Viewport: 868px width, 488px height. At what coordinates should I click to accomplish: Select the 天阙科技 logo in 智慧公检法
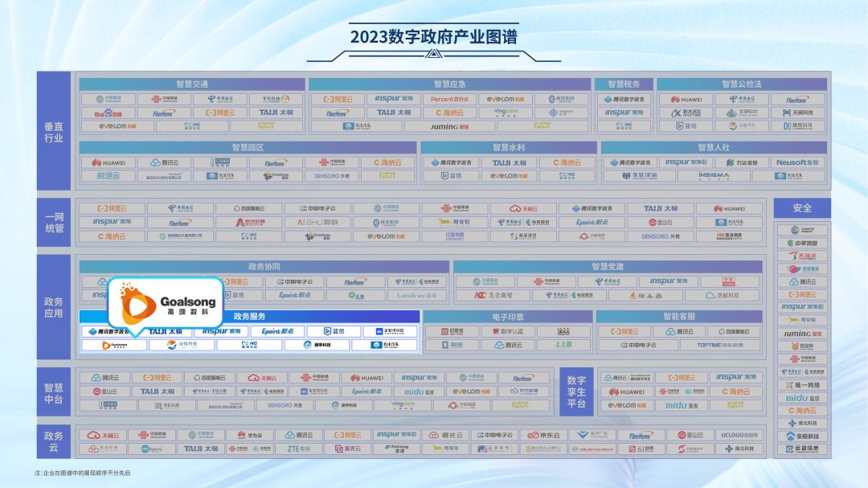[x=797, y=113]
